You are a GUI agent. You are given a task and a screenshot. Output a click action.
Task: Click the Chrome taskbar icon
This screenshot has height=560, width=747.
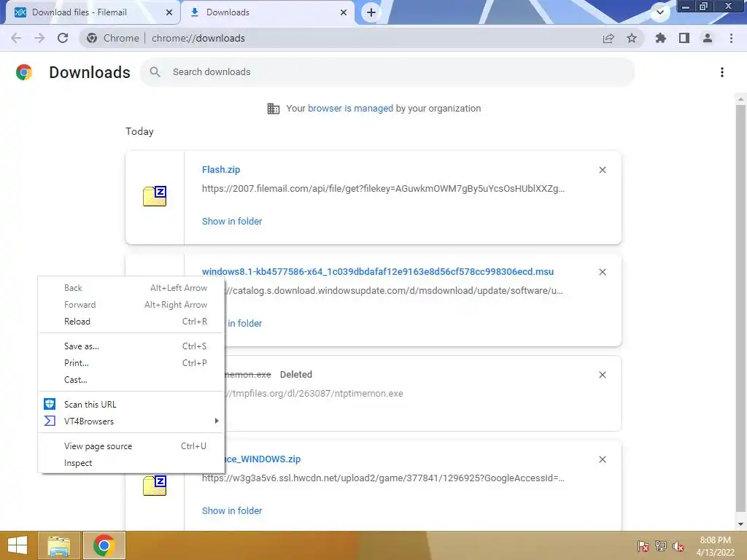tap(104, 545)
